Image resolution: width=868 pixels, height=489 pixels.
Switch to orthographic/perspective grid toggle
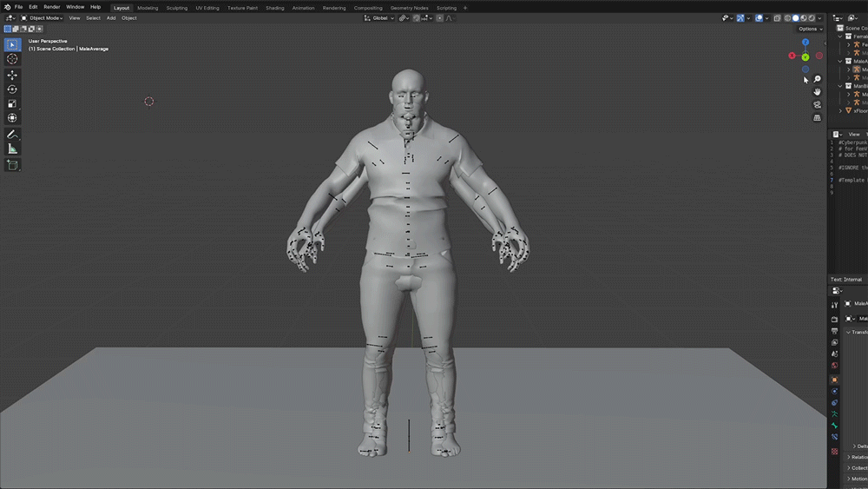(x=817, y=118)
